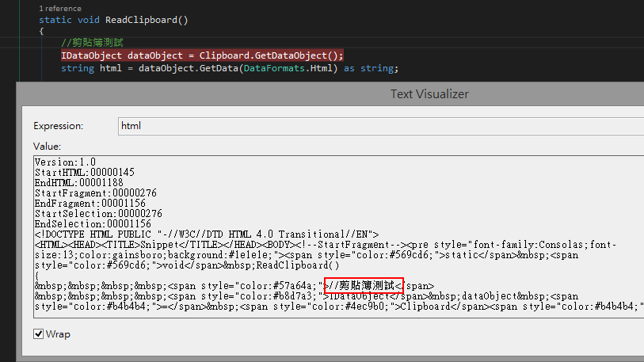This screenshot has width=644, height=362.
Task: Click the highlighted IDataObject type in code
Action: coord(91,55)
